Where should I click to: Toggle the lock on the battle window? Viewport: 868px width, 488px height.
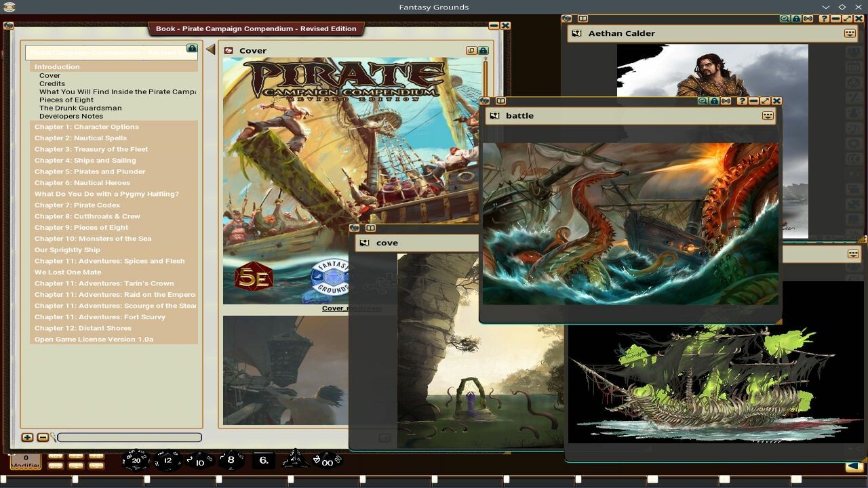(x=713, y=100)
